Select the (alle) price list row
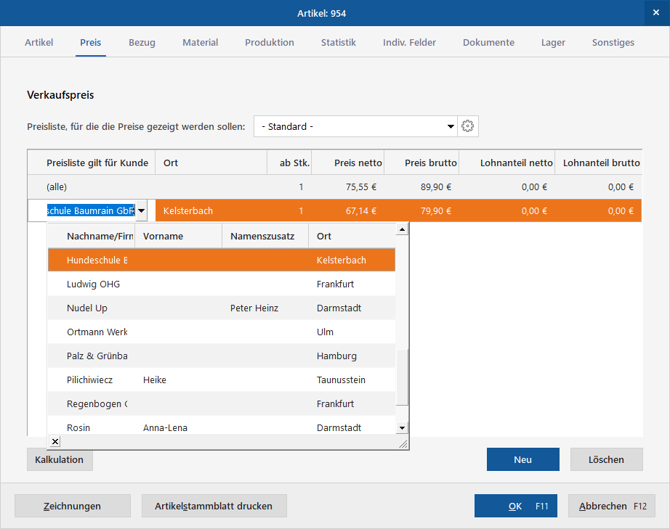This screenshot has width=670, height=529. point(335,187)
